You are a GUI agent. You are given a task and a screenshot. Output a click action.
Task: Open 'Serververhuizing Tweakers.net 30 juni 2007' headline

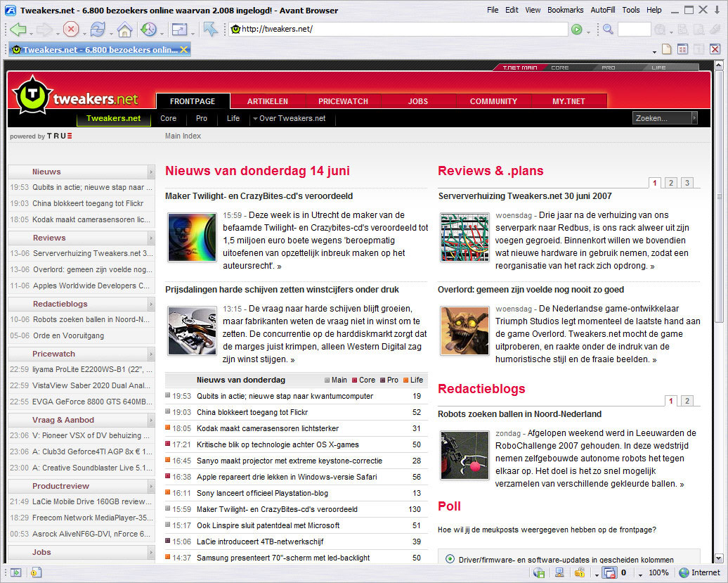click(x=525, y=196)
